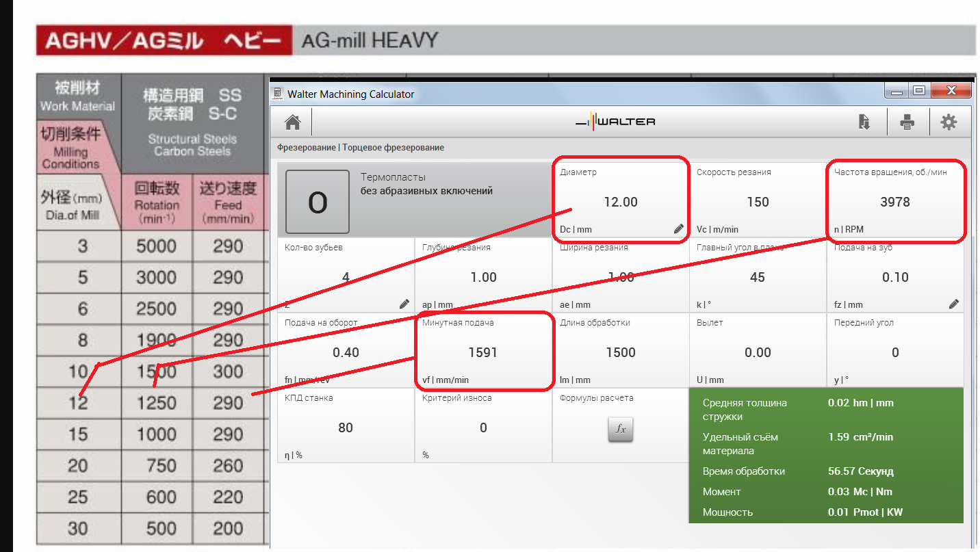Click feed value 300 in the AG-mill table
This screenshot has height=552, width=980.
point(228,372)
